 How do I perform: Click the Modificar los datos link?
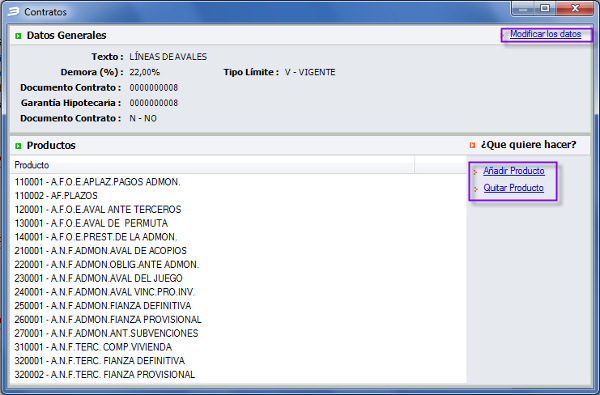(545, 34)
